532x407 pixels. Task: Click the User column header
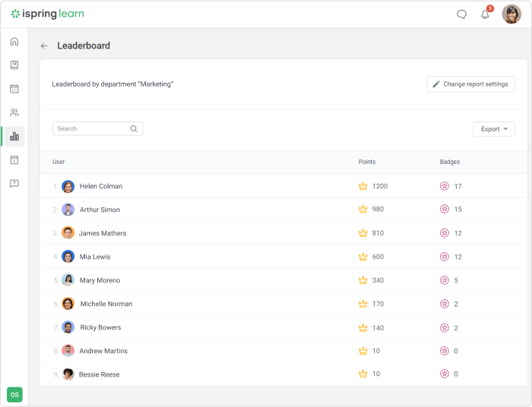59,162
